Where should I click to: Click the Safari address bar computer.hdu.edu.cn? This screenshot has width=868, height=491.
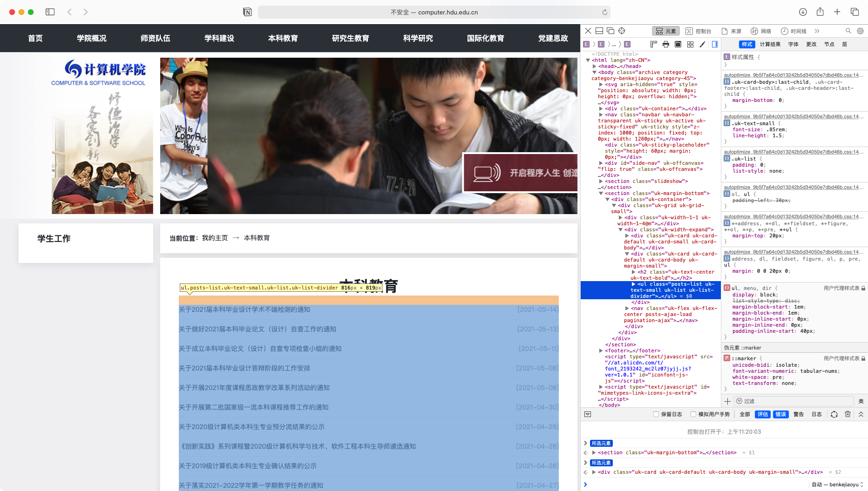click(x=434, y=12)
